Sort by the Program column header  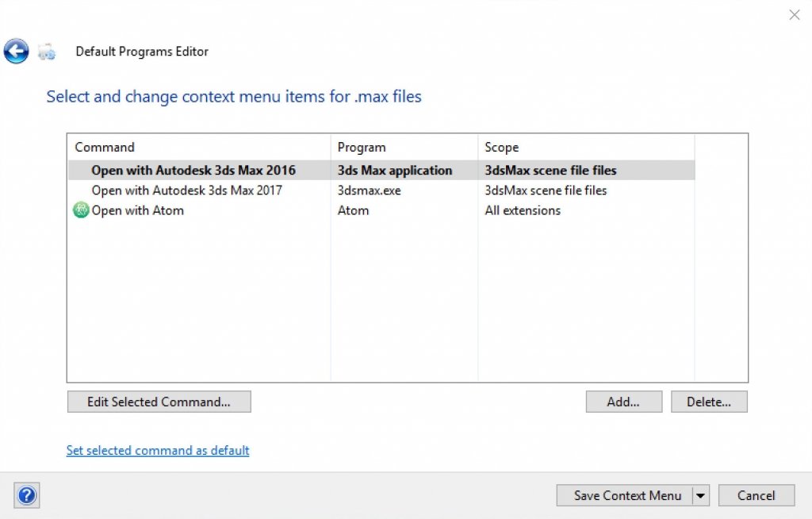coord(404,148)
